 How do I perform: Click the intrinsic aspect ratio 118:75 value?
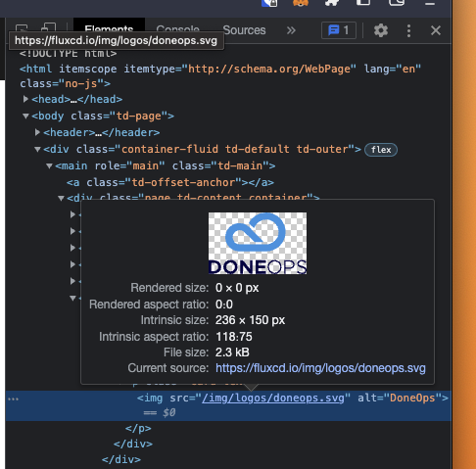point(234,337)
